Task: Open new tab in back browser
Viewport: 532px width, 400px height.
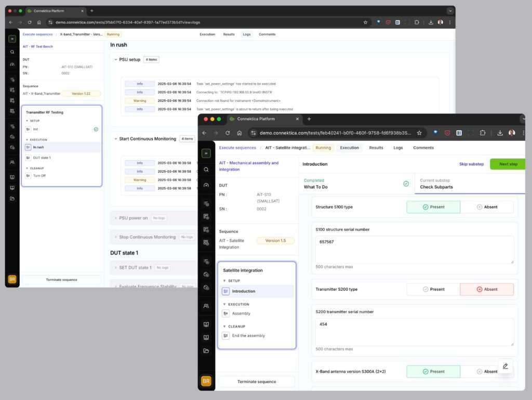Action: [x=91, y=11]
